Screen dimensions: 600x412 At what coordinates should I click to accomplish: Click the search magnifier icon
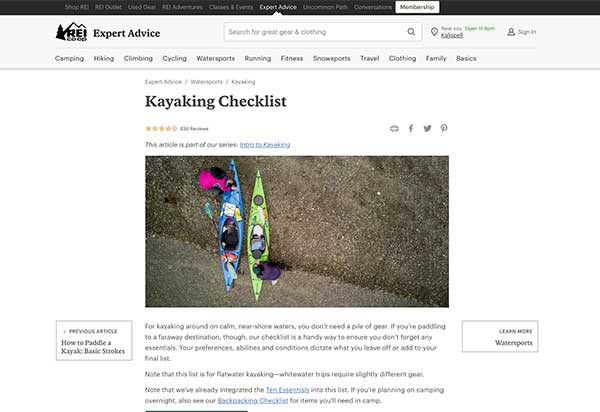point(411,32)
